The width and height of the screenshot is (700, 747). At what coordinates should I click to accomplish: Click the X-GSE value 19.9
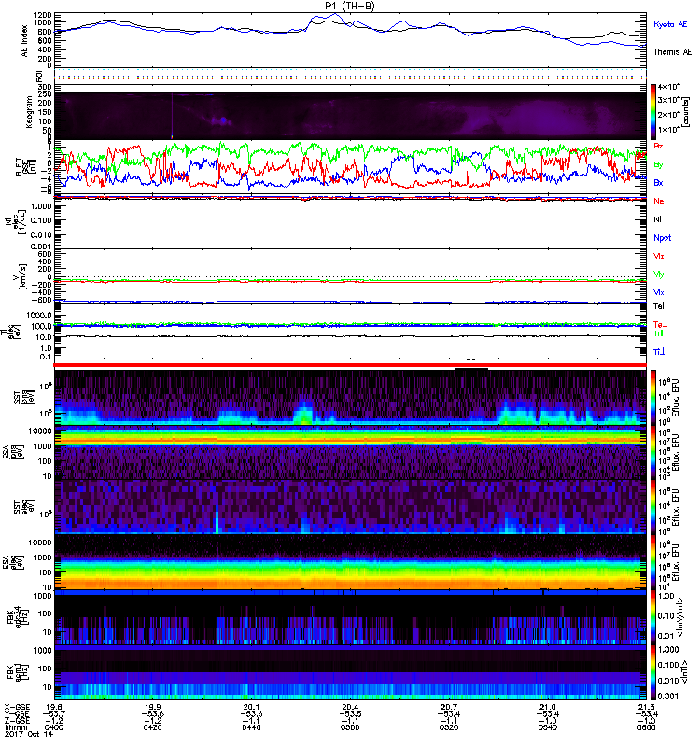pos(152,707)
